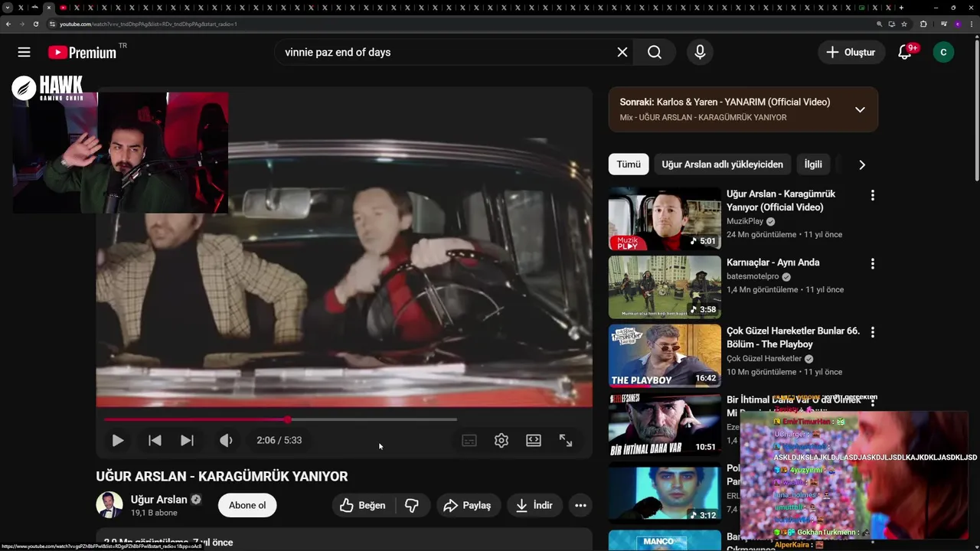Open the browser extensions puzzle icon
Viewport: 980px width, 551px height.
923,24
